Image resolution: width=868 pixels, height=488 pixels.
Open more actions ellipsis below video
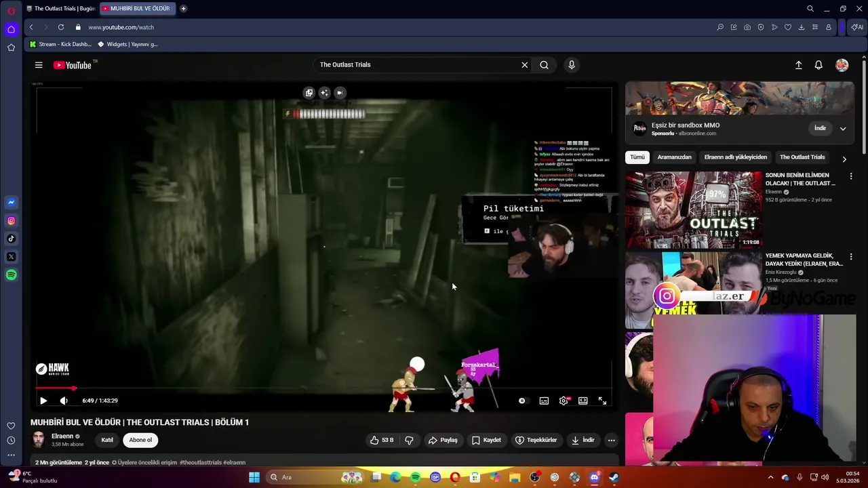611,440
